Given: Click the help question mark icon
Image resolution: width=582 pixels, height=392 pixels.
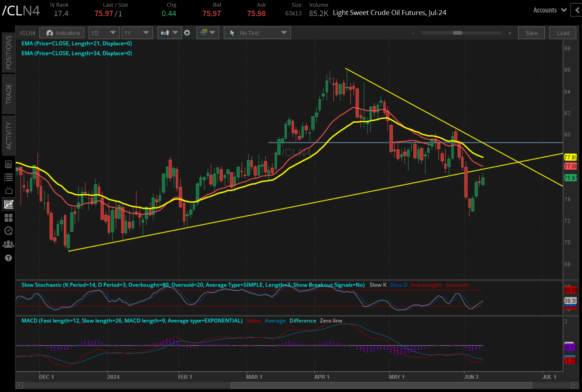Looking at the screenshot, I should 8,258.
